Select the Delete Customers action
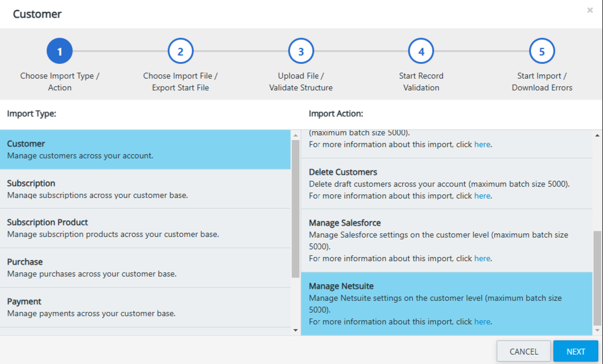603x364 pixels. (x=446, y=184)
